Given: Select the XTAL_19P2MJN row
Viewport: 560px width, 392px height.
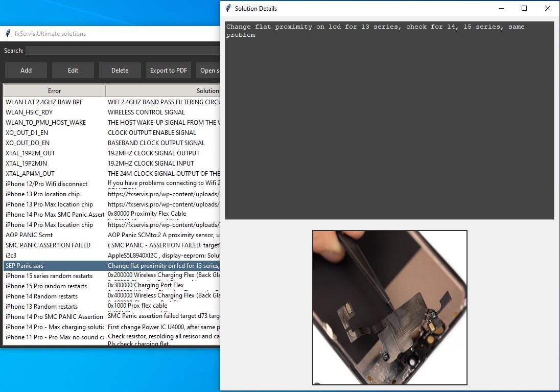Looking at the screenshot, I should click(x=112, y=164).
